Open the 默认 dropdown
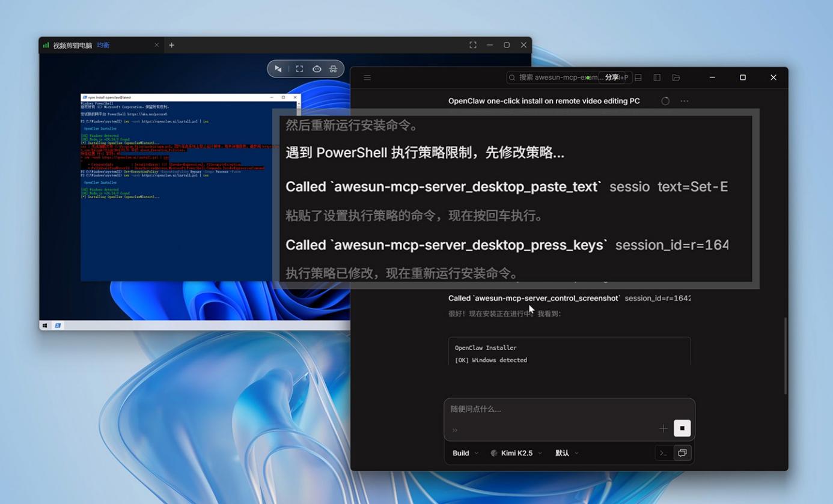 pyautogui.click(x=567, y=453)
